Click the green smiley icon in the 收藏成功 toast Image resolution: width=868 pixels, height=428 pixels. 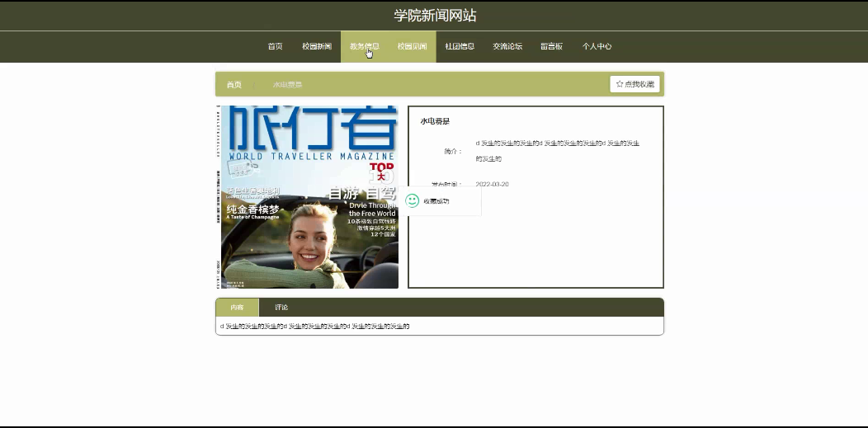412,200
